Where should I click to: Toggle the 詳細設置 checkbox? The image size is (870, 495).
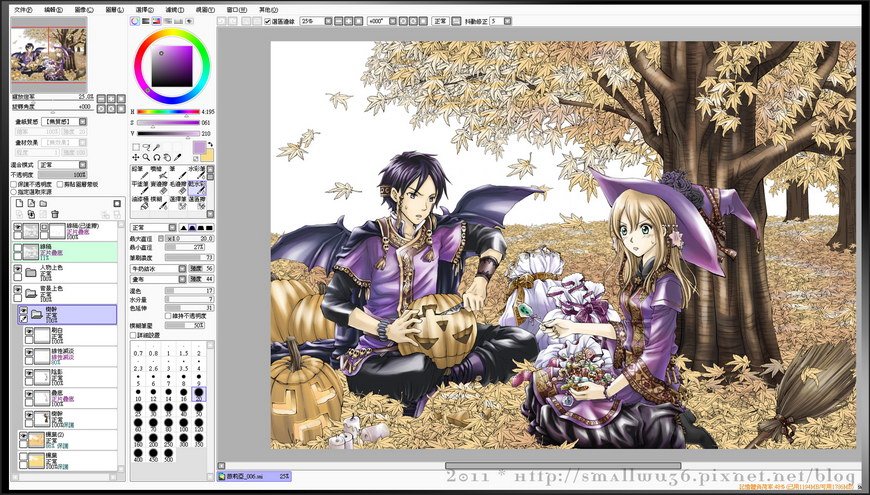coord(133,335)
